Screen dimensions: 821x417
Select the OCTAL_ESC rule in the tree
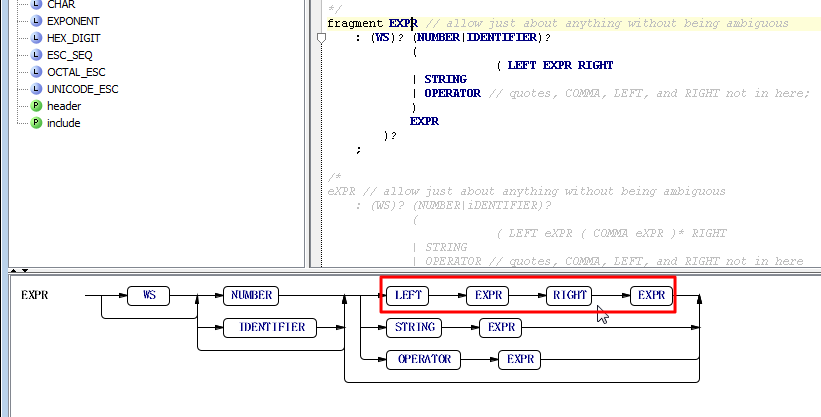click(x=76, y=72)
